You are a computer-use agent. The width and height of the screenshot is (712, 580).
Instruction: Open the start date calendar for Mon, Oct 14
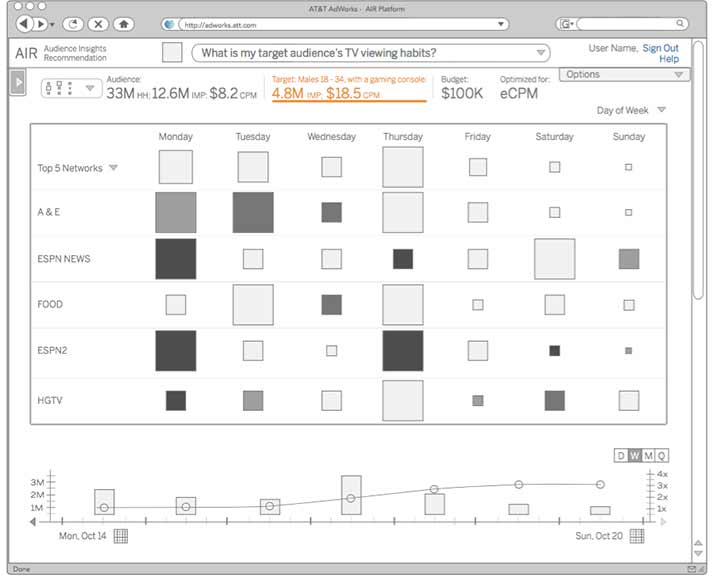(120, 536)
